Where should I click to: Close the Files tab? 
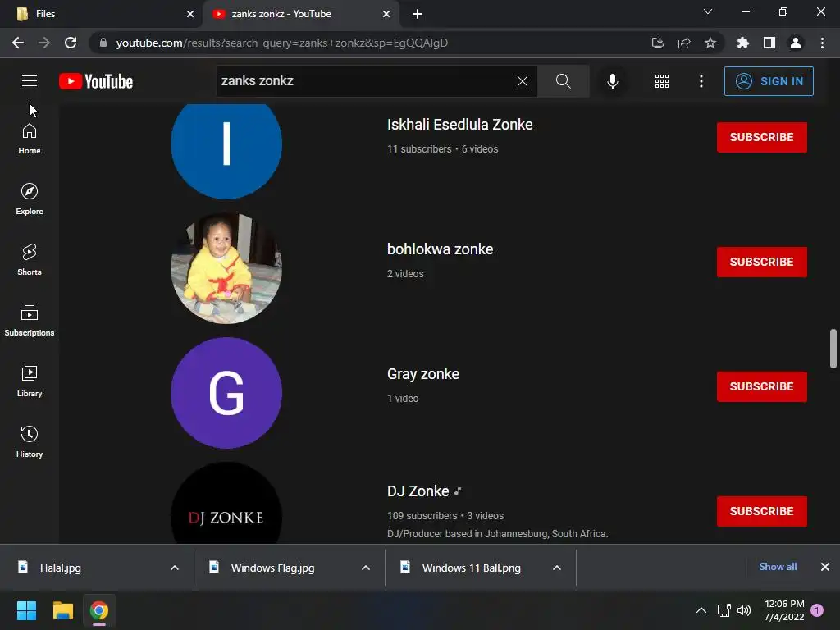pyautogui.click(x=190, y=14)
